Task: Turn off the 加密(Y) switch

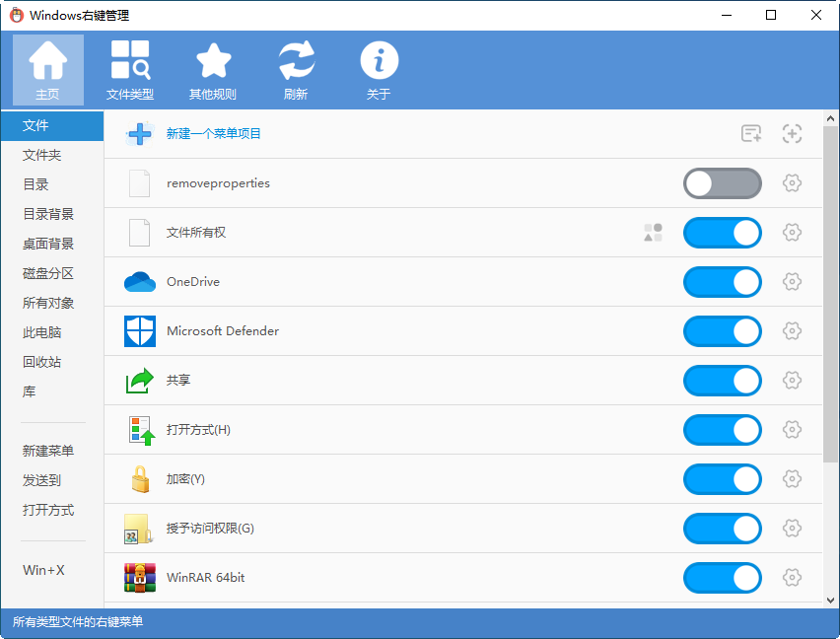Action: coord(722,479)
